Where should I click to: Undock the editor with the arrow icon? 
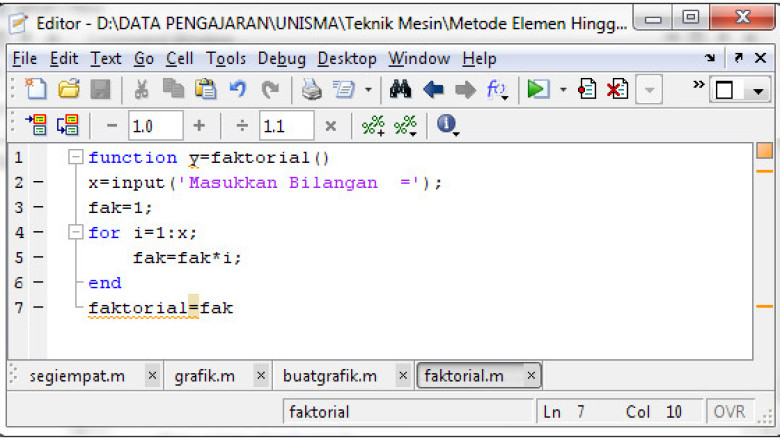(x=739, y=58)
